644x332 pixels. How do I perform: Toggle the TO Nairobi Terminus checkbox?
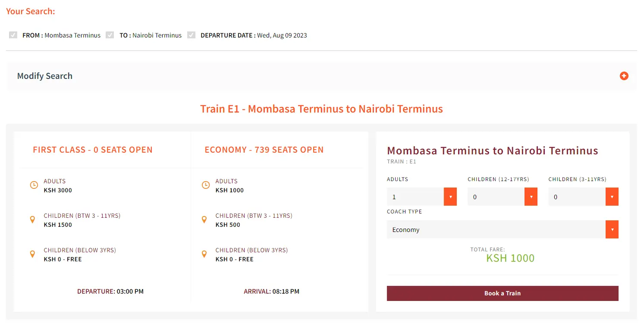point(110,35)
